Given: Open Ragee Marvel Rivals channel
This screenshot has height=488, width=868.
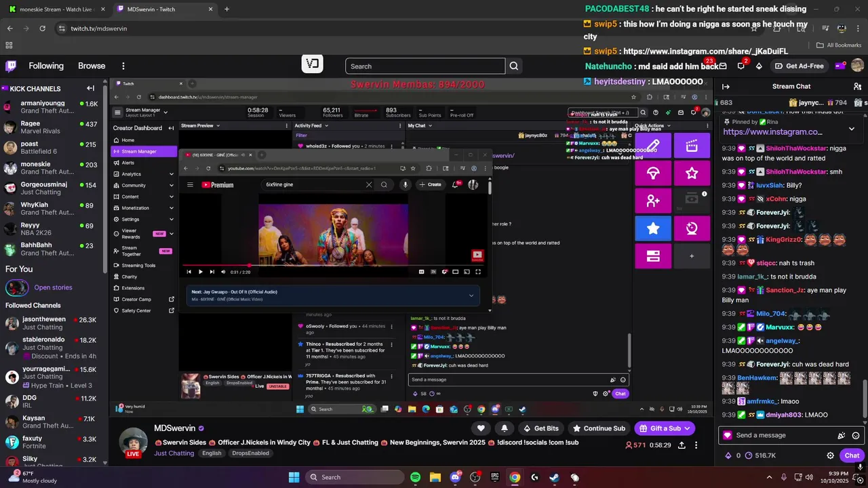Looking at the screenshot, I should (x=52, y=127).
